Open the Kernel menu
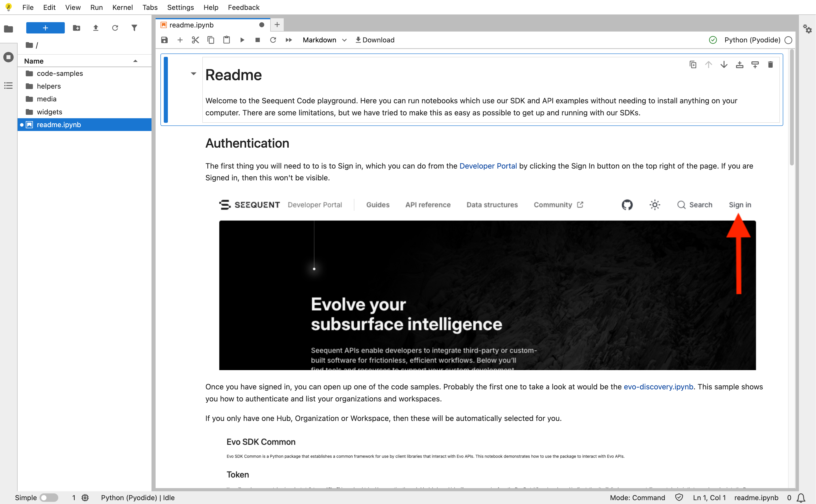This screenshot has width=816, height=504. coord(122,7)
